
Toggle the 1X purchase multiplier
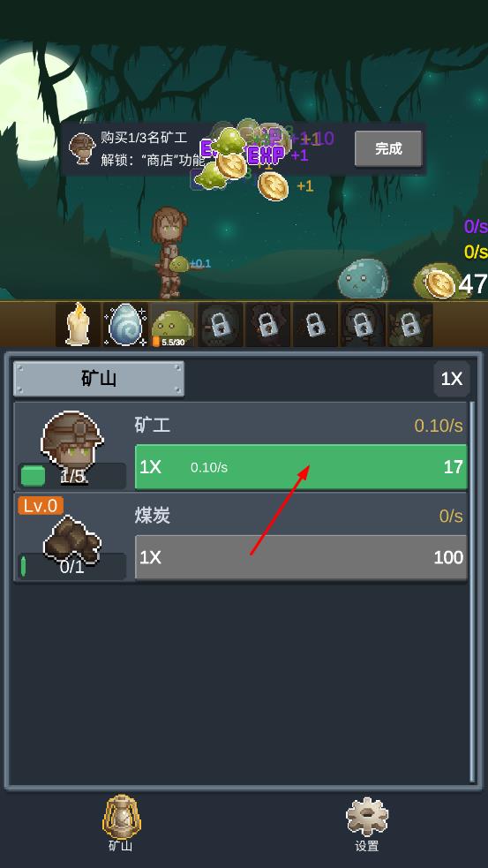tap(452, 379)
